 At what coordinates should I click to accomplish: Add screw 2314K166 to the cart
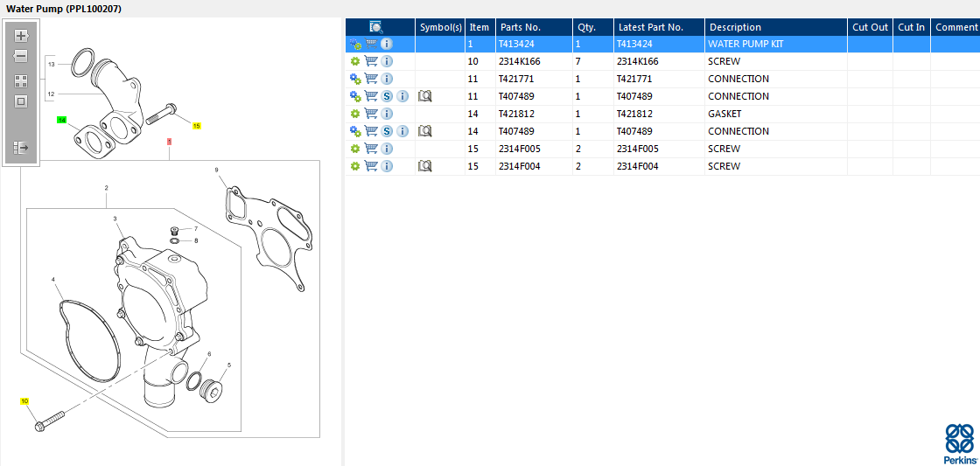tap(371, 61)
